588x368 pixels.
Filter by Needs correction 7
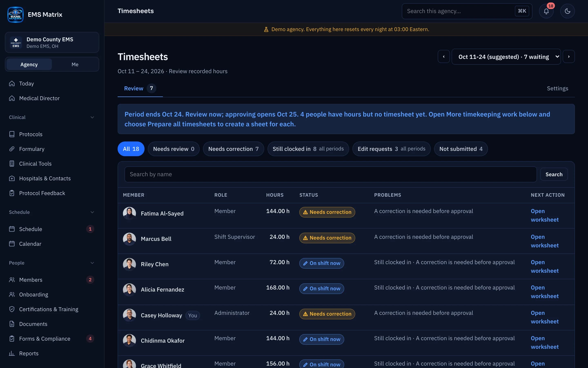point(233,149)
